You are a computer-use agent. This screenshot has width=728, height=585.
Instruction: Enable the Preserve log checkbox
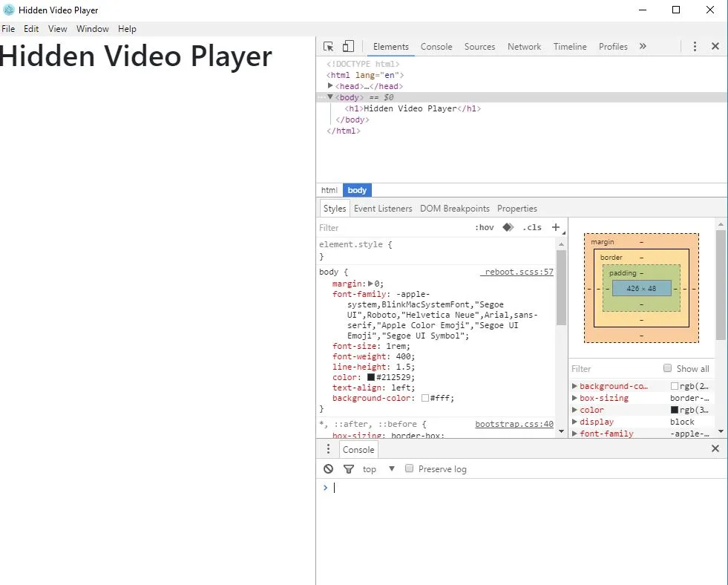tap(409, 468)
